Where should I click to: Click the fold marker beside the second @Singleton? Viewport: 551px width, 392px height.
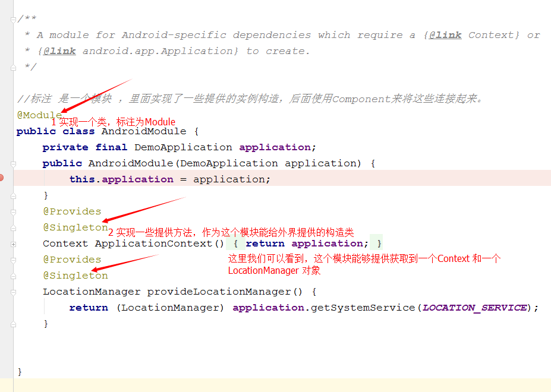[13, 276]
